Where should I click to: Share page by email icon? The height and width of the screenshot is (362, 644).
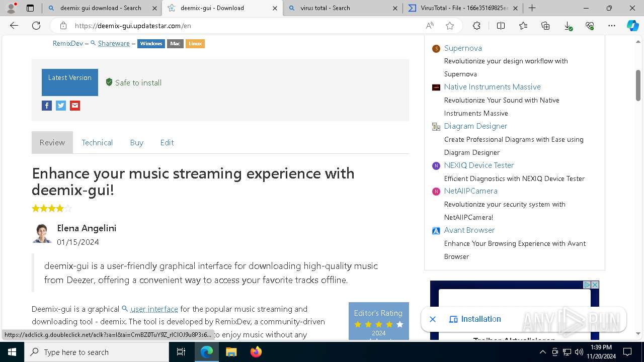coord(75,106)
